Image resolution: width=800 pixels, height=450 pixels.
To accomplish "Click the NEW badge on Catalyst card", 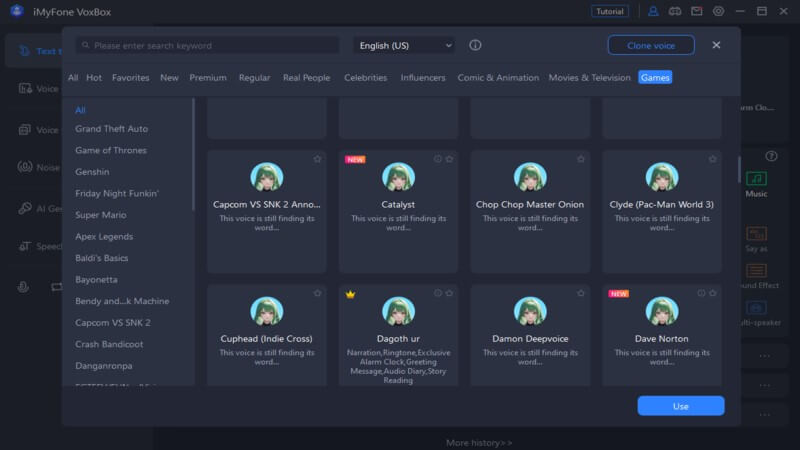I will [355, 160].
